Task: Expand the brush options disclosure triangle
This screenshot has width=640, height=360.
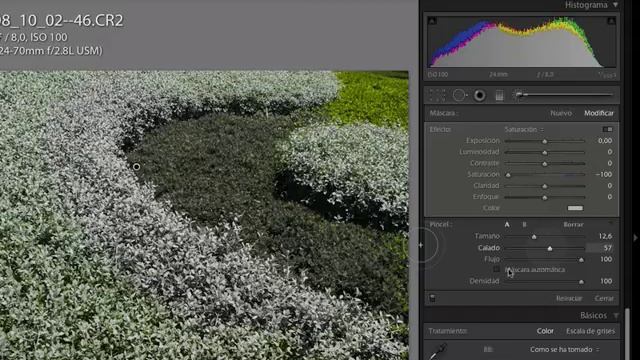Action: point(611,223)
